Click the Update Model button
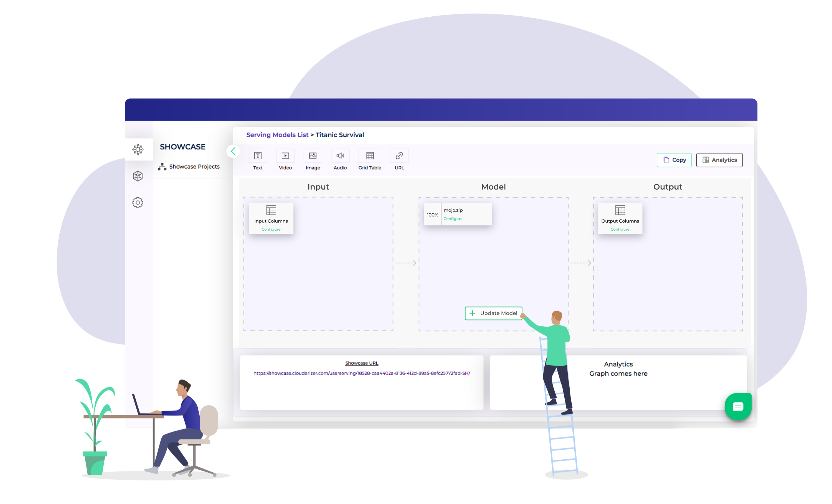Image resolution: width=832 pixels, height=504 pixels. click(x=493, y=313)
